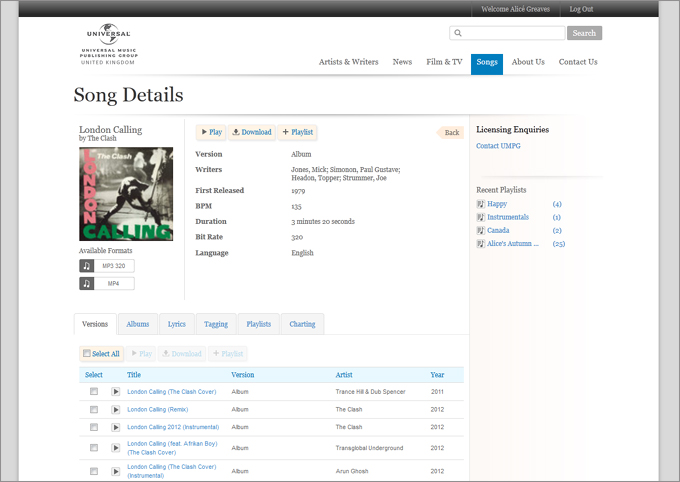
Task: Tick the Select All checkbox
Action: tap(87, 353)
